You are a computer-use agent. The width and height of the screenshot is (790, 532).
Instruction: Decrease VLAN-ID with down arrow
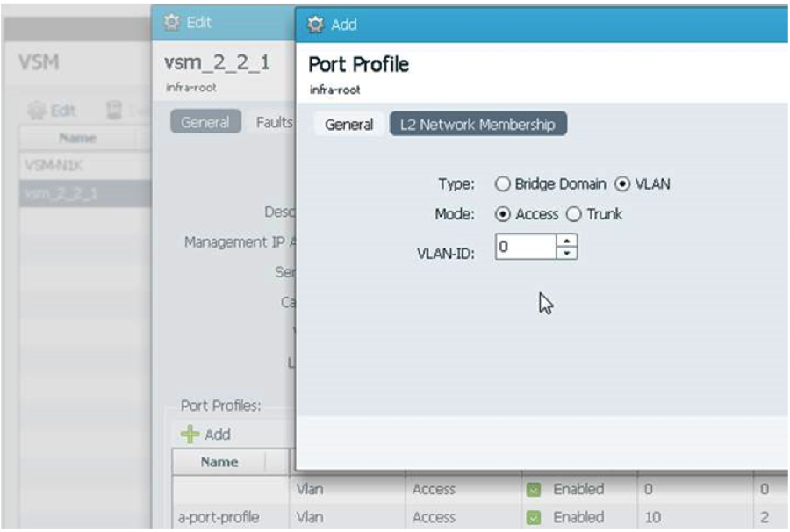[567, 253]
